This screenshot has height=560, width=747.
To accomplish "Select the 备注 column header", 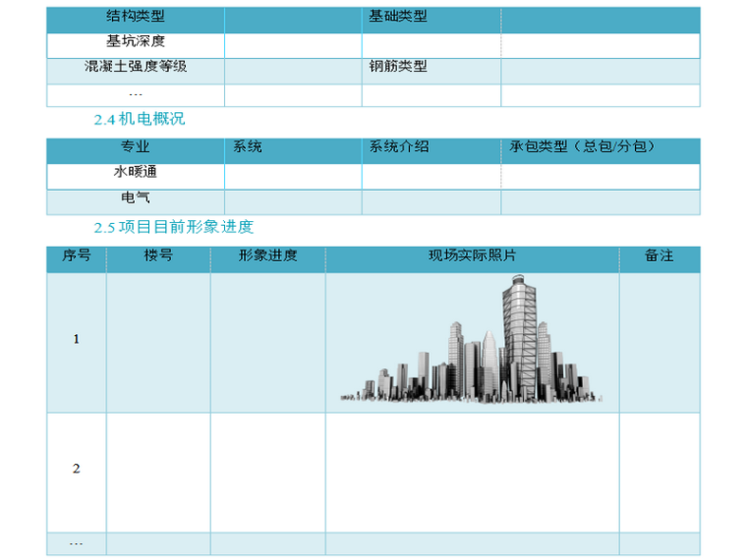I will tap(660, 256).
